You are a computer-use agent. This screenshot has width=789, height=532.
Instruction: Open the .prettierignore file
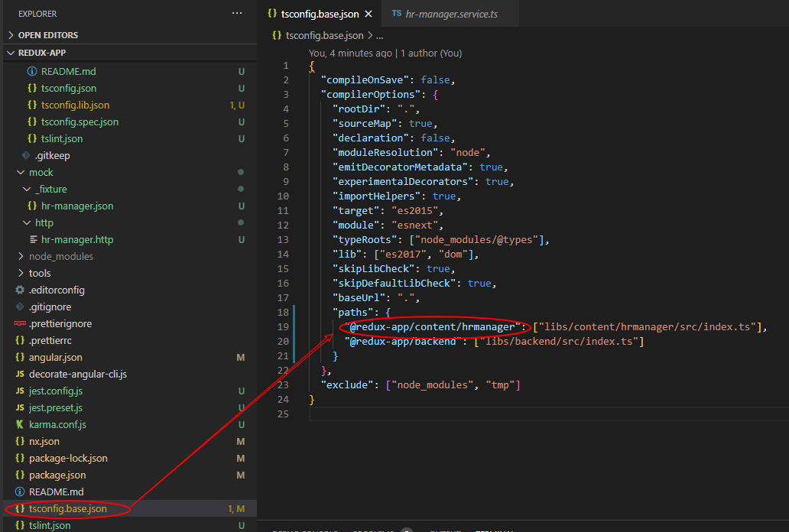(60, 323)
